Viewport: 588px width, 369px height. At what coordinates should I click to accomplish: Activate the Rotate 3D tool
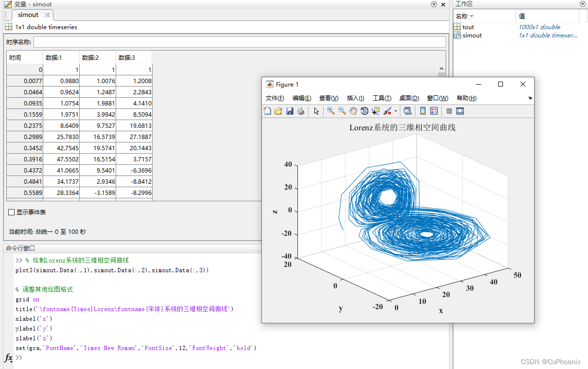(x=365, y=111)
